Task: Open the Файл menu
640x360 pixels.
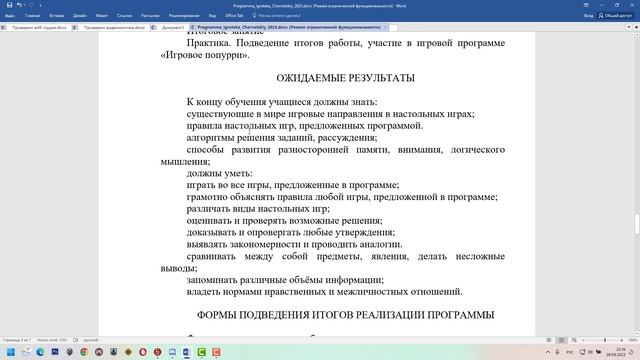Action: (10, 16)
